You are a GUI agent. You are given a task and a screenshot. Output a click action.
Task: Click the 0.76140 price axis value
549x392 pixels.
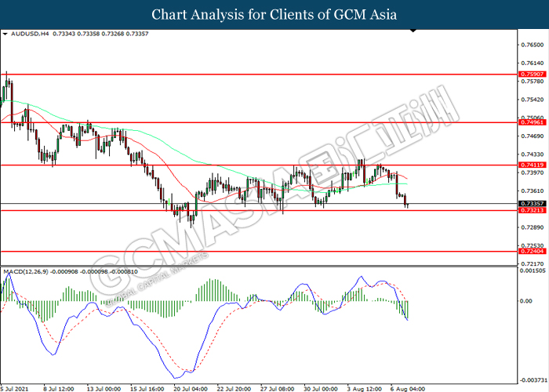click(533, 63)
